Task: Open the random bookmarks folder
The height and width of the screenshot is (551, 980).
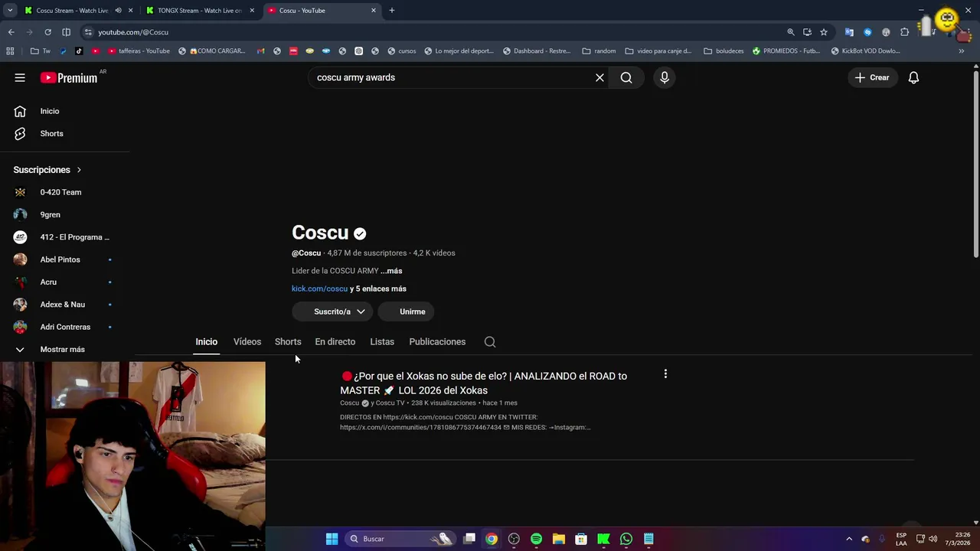Action: pos(599,51)
